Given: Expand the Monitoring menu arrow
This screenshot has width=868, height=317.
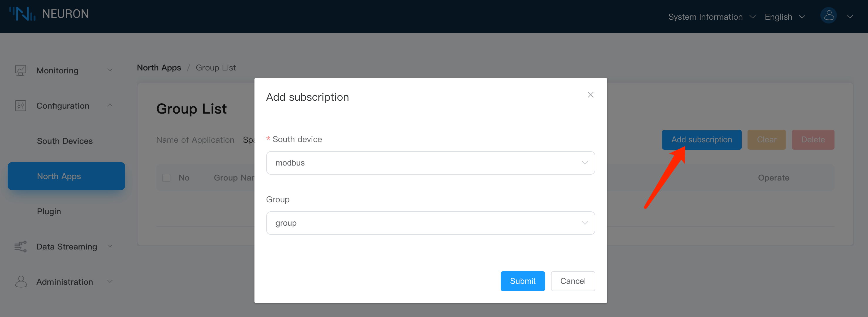Looking at the screenshot, I should point(110,70).
